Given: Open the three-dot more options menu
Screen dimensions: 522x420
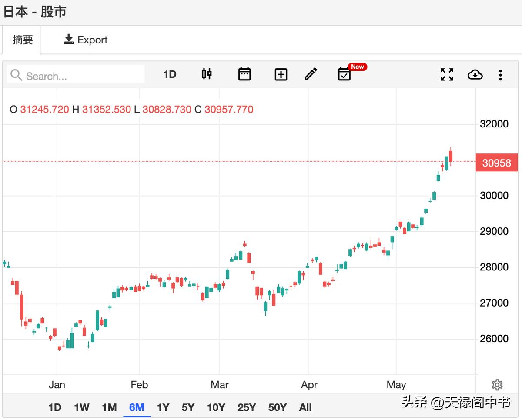Looking at the screenshot, I should pyautogui.click(x=500, y=75).
